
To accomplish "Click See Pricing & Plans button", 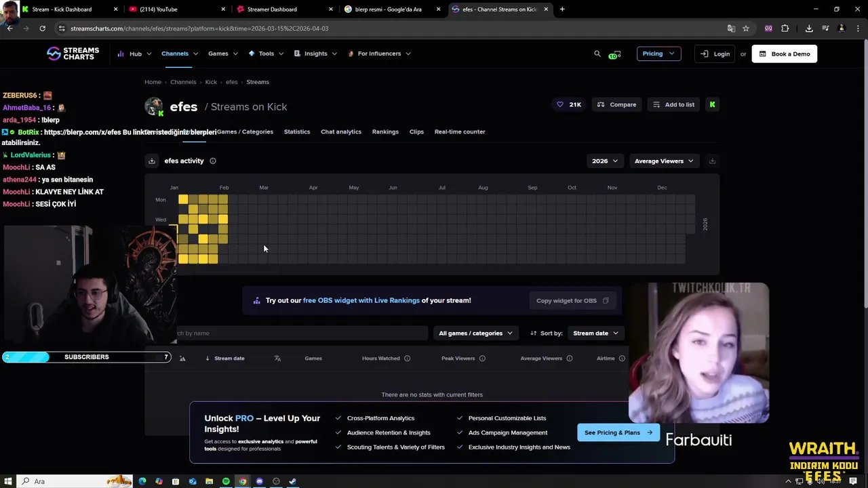I will point(618,432).
